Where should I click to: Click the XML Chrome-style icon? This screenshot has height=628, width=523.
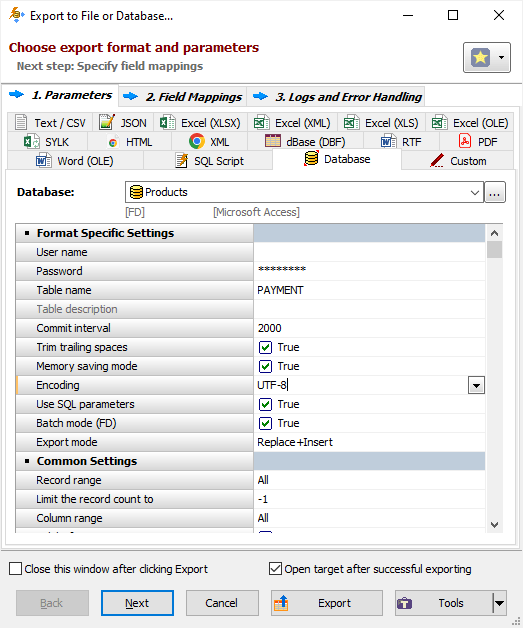click(x=197, y=141)
